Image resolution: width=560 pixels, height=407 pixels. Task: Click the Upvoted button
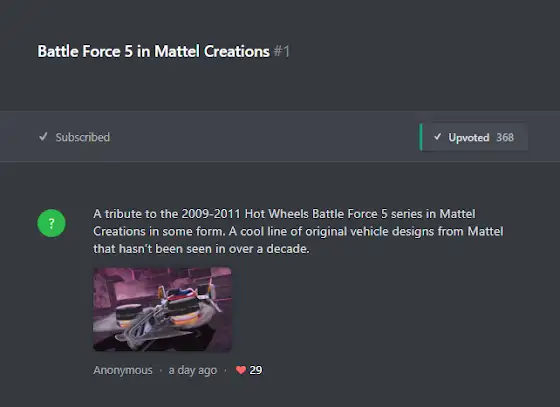474,137
